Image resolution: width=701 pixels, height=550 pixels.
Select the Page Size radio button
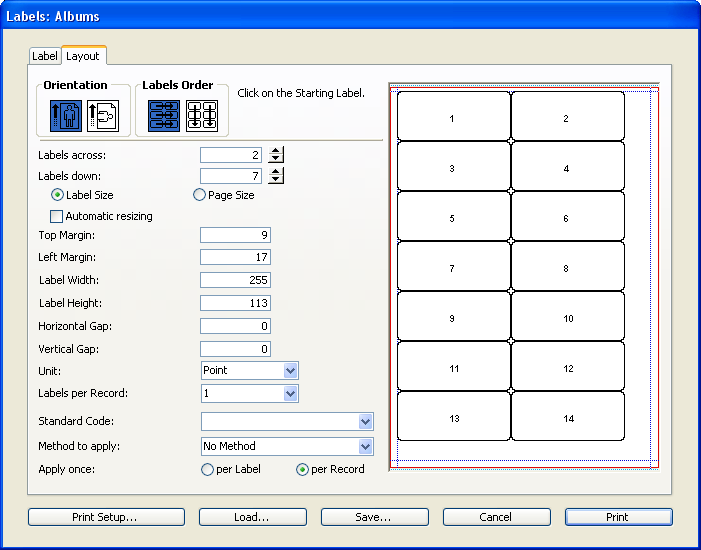199,195
